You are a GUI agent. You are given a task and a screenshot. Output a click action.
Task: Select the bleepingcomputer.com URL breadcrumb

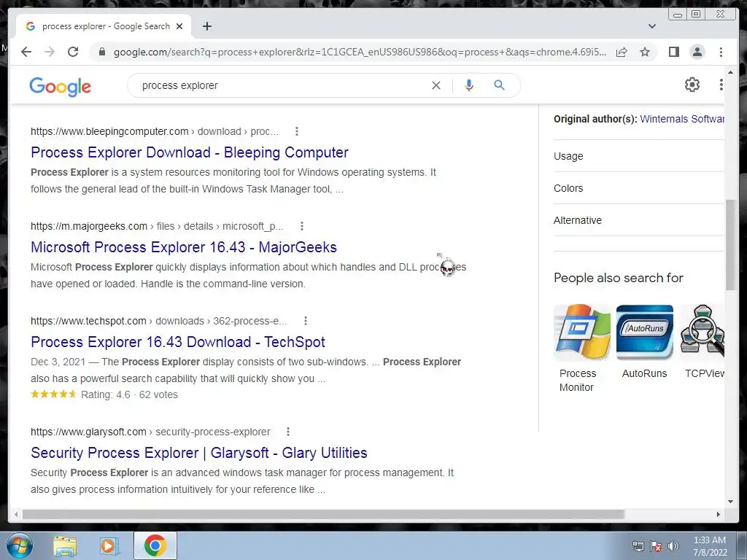tap(155, 131)
